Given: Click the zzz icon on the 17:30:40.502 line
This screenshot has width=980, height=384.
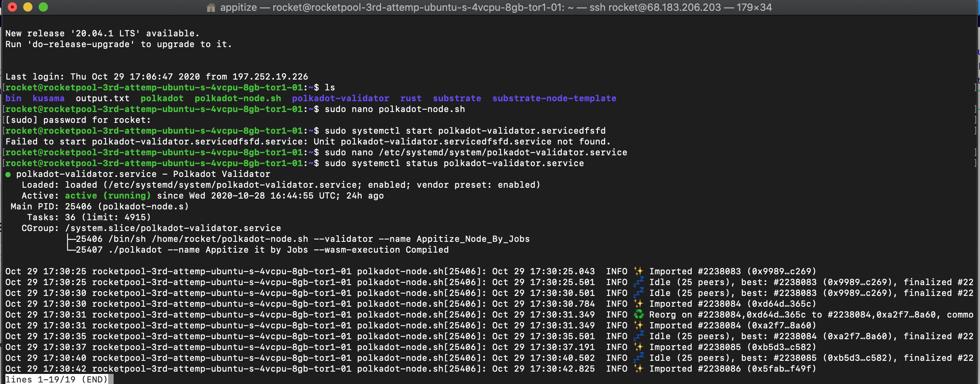Looking at the screenshot, I should [x=638, y=358].
